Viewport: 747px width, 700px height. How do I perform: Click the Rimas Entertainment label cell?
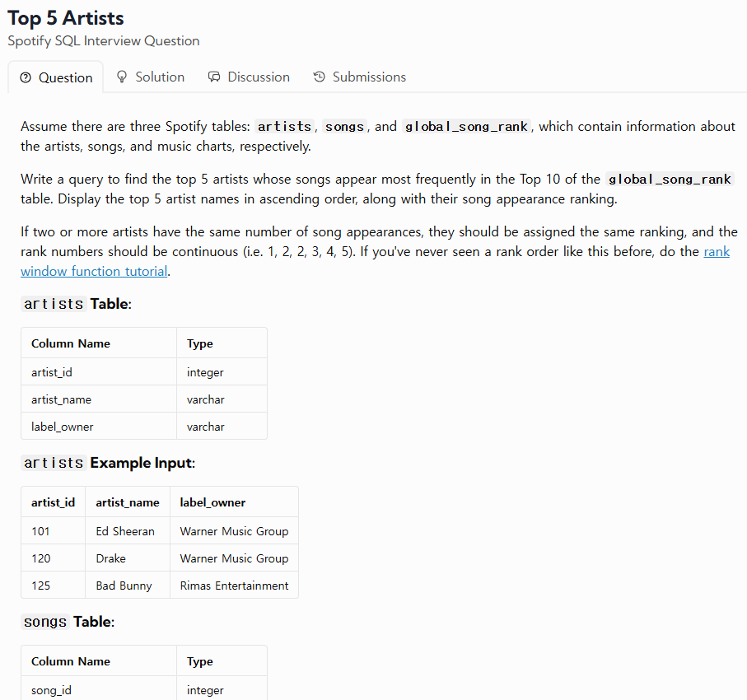(234, 586)
